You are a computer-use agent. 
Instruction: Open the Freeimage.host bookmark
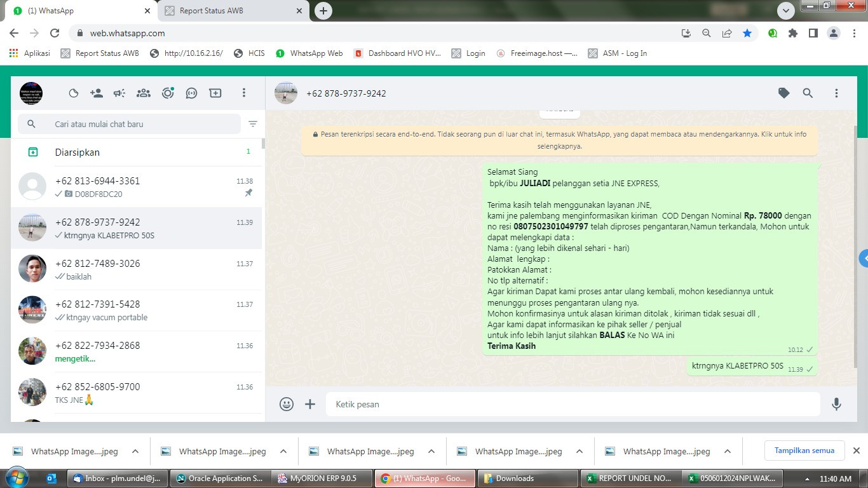coord(537,53)
